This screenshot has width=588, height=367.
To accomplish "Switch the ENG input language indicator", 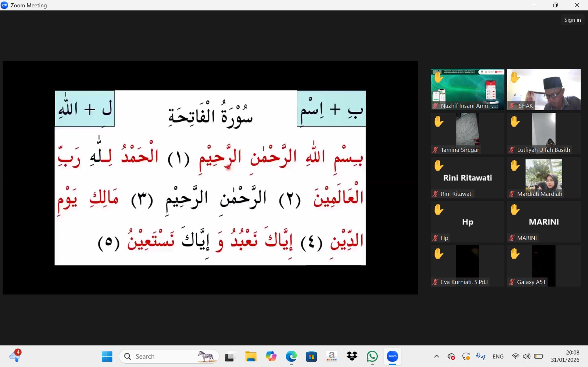I will (498, 356).
